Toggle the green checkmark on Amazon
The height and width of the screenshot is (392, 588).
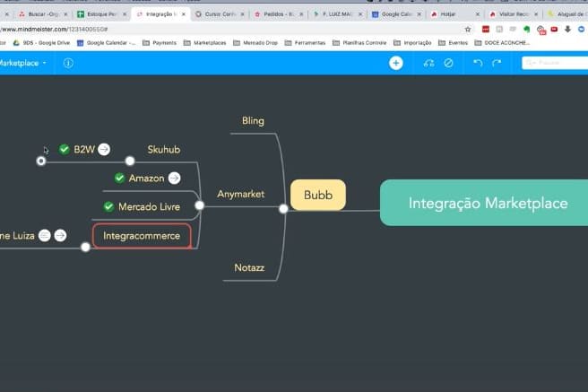pos(119,179)
